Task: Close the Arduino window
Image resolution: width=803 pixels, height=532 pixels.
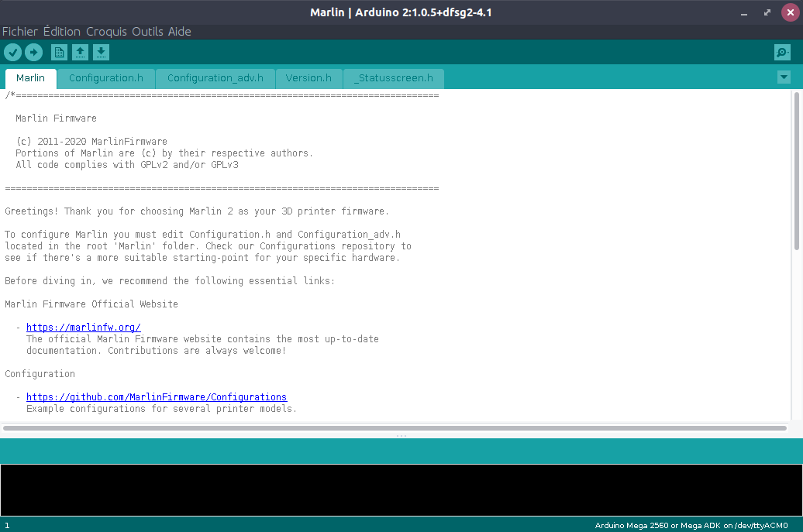Action: tap(790, 12)
